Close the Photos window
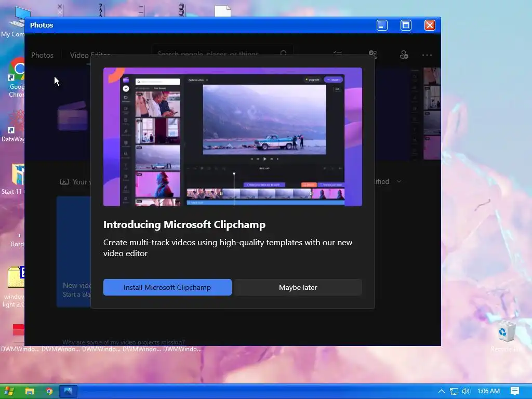This screenshot has width=532, height=399. point(430,25)
